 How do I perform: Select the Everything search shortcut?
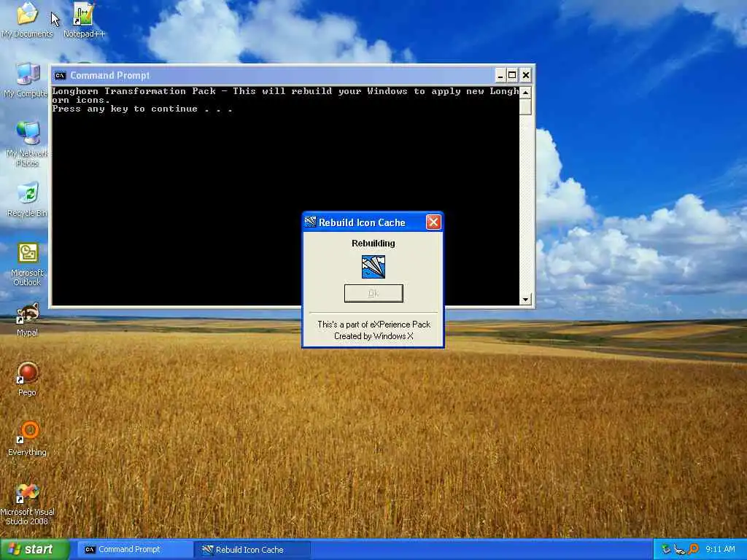(27, 438)
